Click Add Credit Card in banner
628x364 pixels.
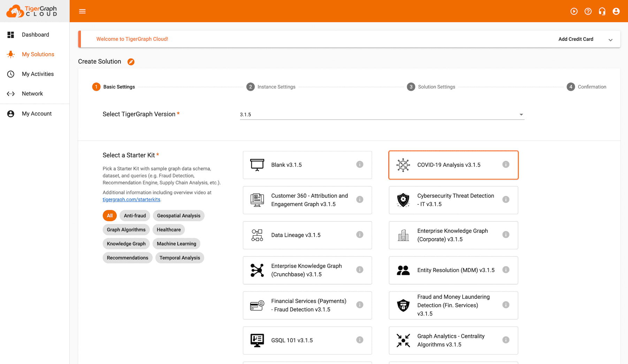coord(576,39)
